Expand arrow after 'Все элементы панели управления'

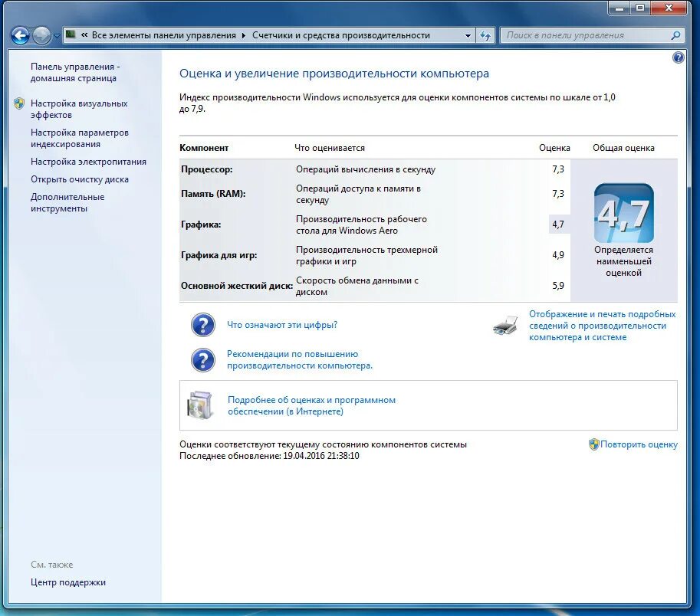pos(244,35)
